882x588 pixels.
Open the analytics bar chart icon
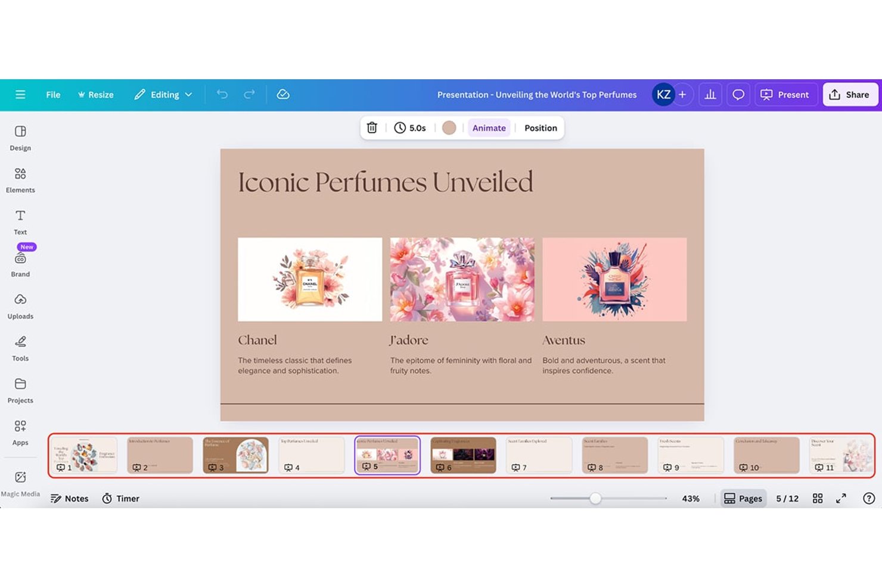pos(710,95)
